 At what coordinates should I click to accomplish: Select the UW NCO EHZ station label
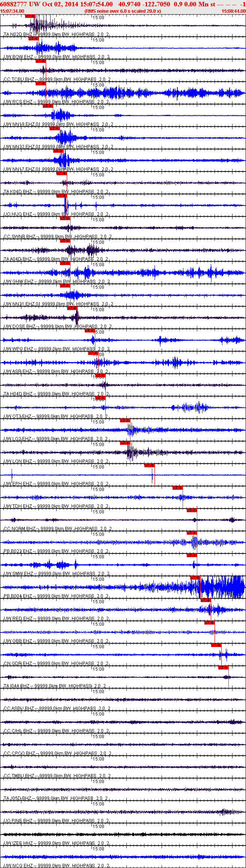[57, 866]
